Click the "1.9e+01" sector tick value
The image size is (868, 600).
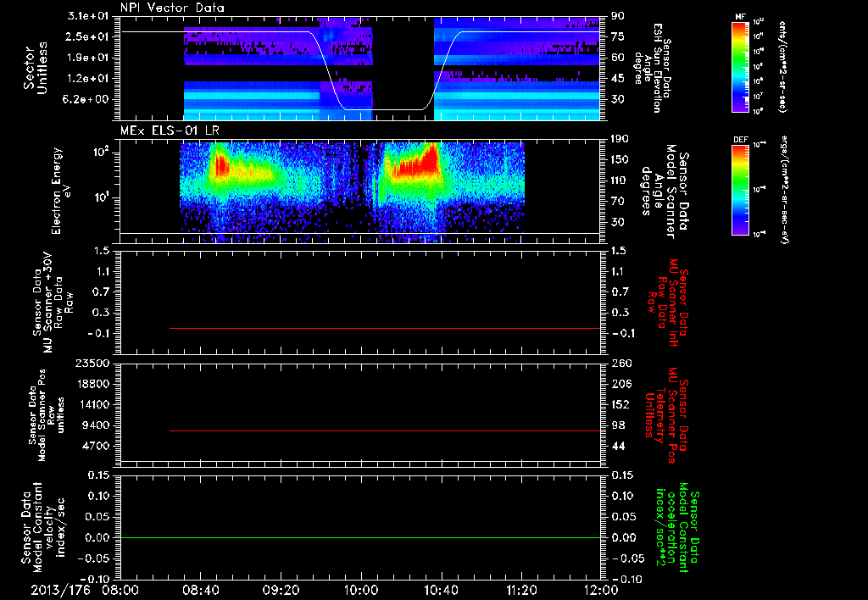point(88,58)
